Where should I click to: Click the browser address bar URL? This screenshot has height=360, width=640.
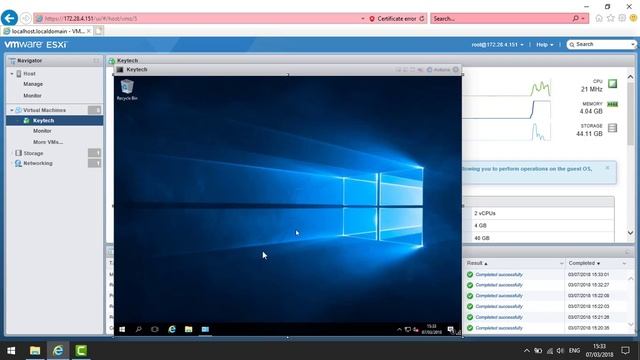pyautogui.click(x=91, y=18)
